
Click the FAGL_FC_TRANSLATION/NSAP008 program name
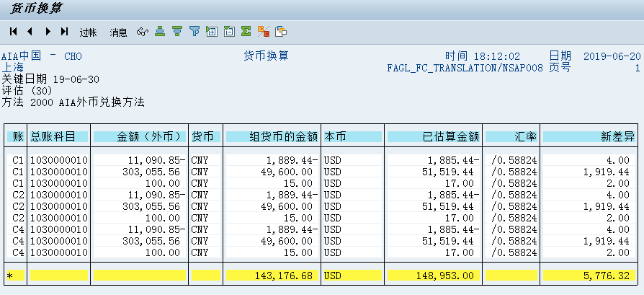(465, 68)
